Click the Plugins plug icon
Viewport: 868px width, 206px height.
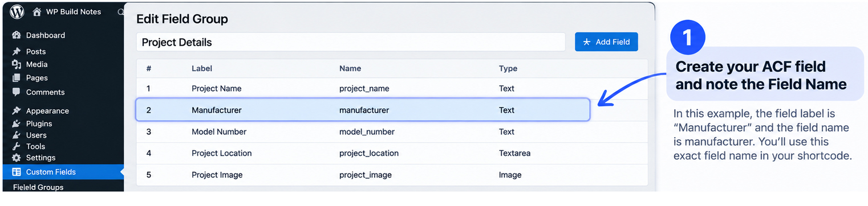tap(17, 123)
